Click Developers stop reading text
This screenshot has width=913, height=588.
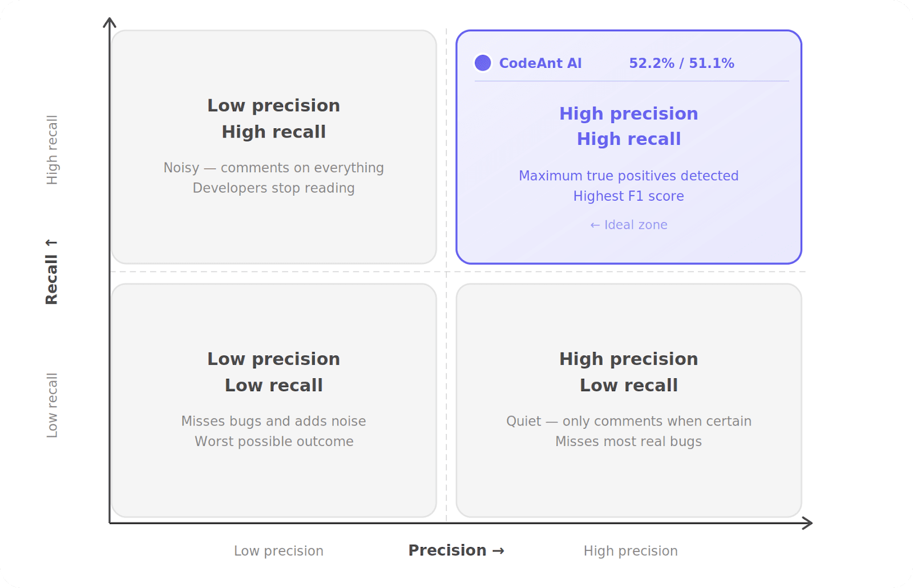click(x=273, y=188)
